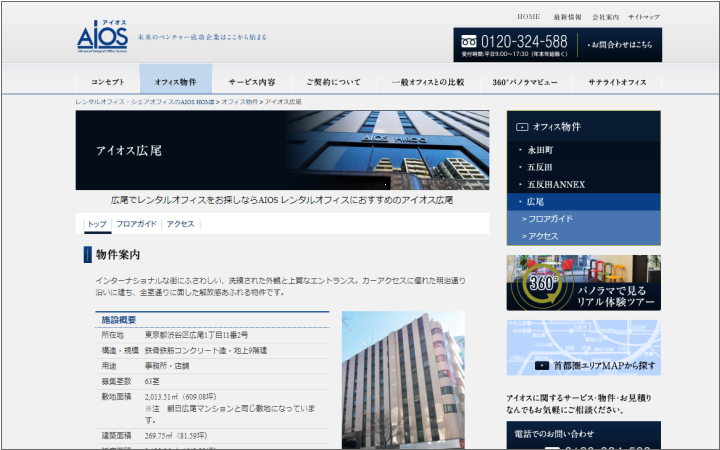Click the 用途 row label
720x450 pixels.
point(109,366)
